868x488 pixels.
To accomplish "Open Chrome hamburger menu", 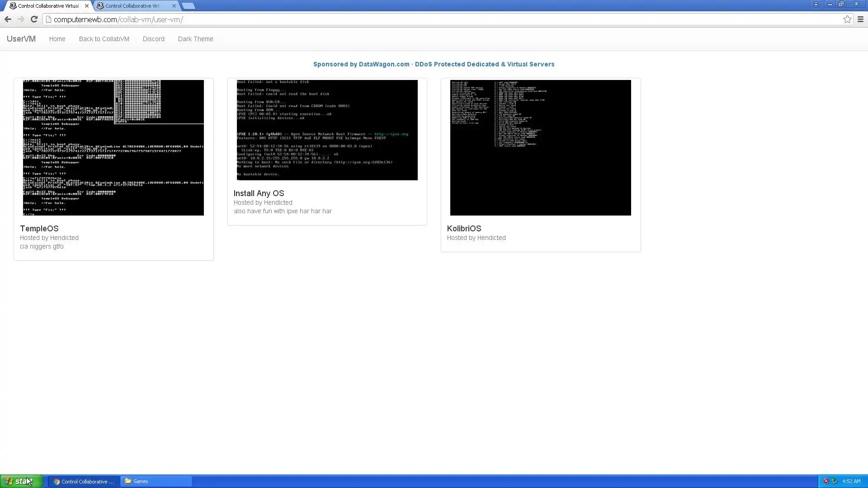I will [860, 19].
